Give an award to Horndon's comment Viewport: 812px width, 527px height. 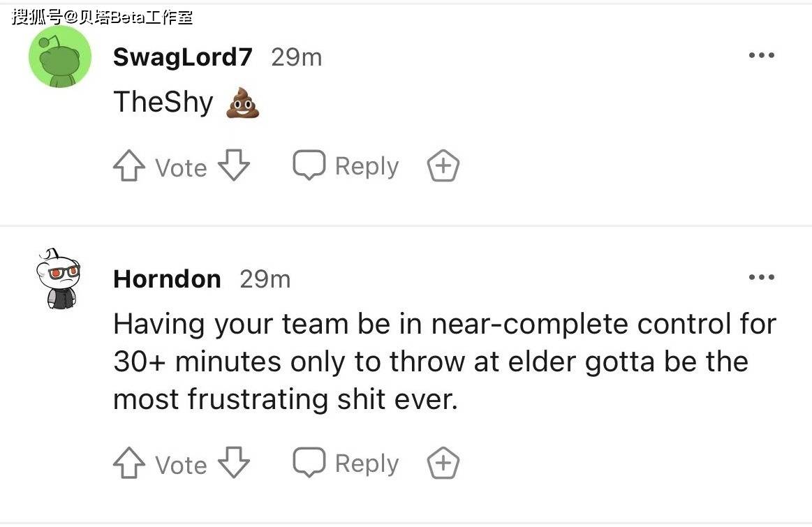point(443,462)
